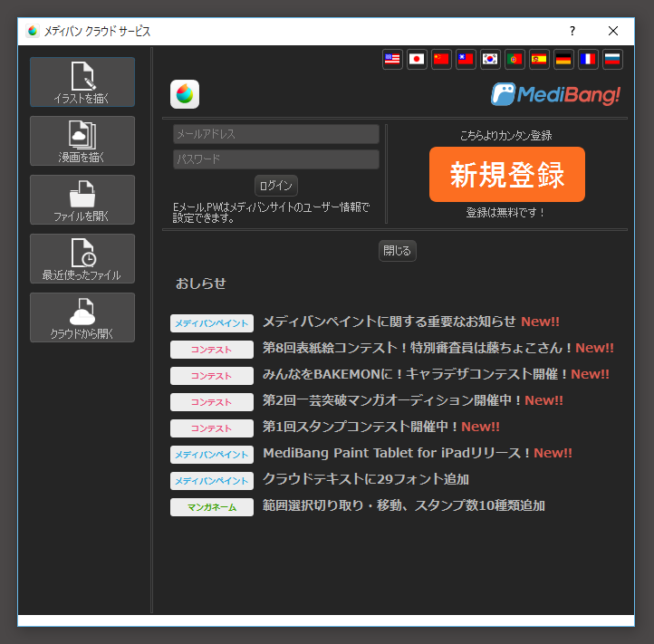Pick the Taiwan flag language icon
654x644 pixels.
(x=466, y=59)
